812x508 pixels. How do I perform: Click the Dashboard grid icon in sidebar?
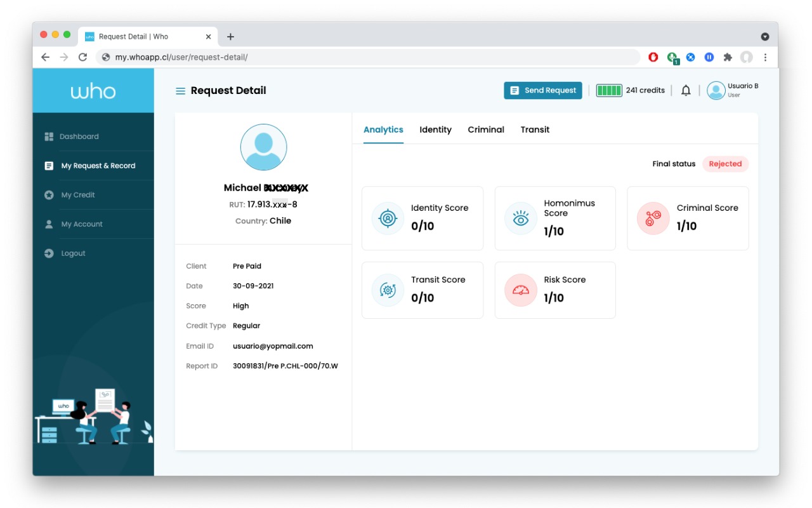(x=49, y=137)
